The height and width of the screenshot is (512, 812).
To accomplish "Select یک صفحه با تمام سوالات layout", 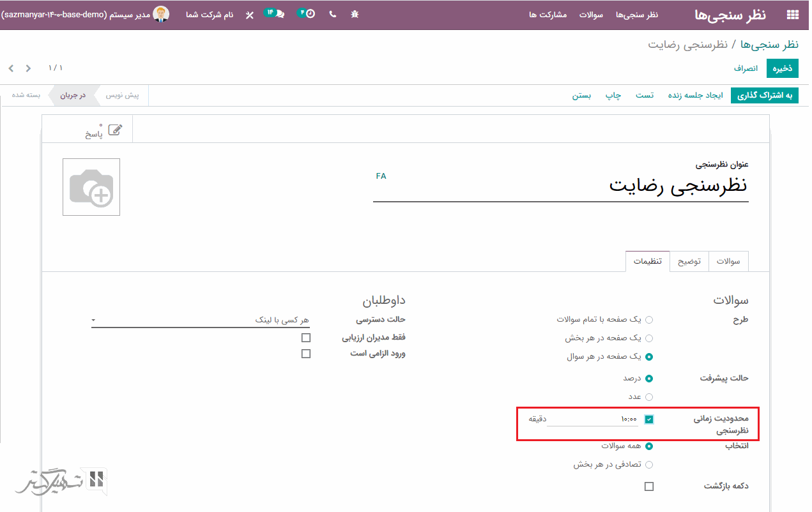I will coord(649,319).
